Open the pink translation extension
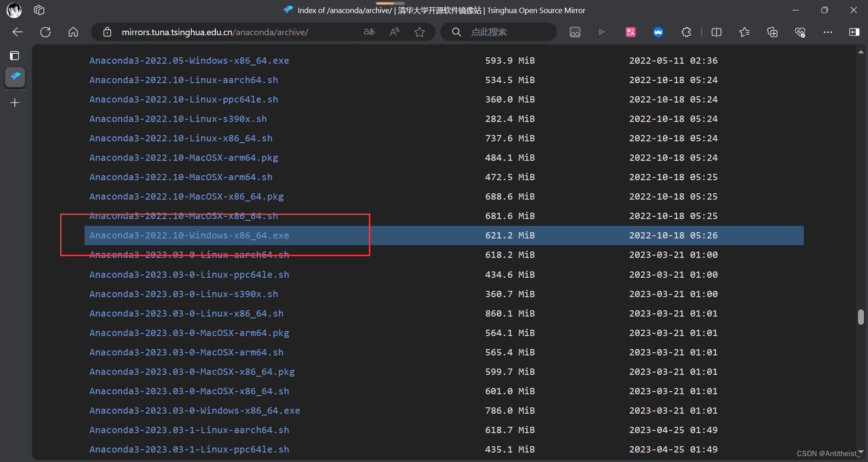The image size is (868, 462). tap(631, 32)
